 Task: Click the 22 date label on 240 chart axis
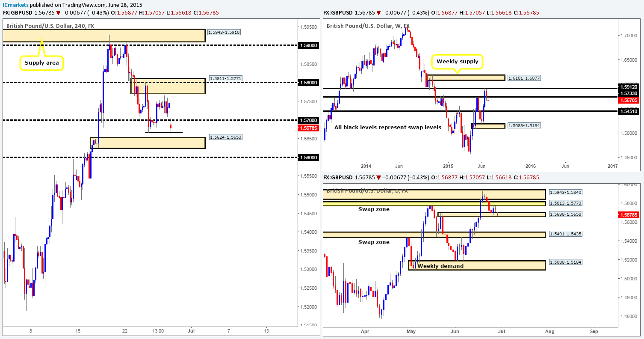click(125, 331)
